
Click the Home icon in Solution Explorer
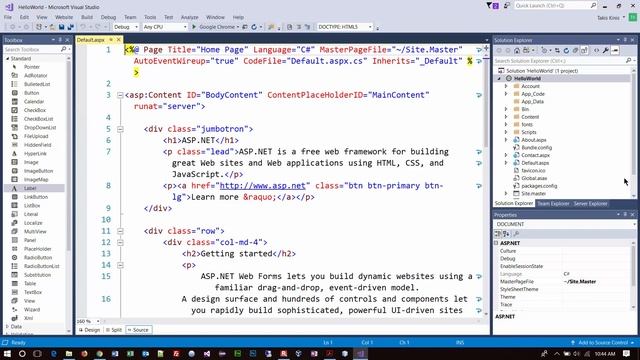click(x=517, y=51)
